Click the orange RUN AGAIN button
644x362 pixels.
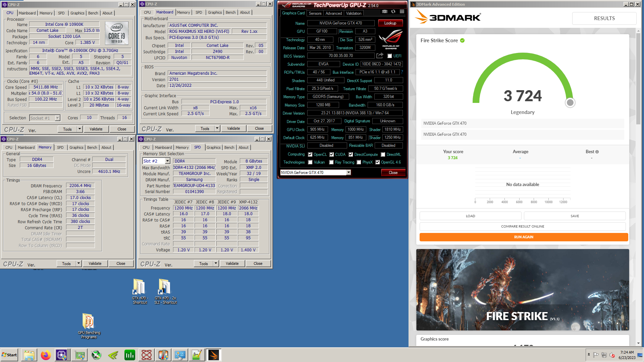(x=524, y=237)
